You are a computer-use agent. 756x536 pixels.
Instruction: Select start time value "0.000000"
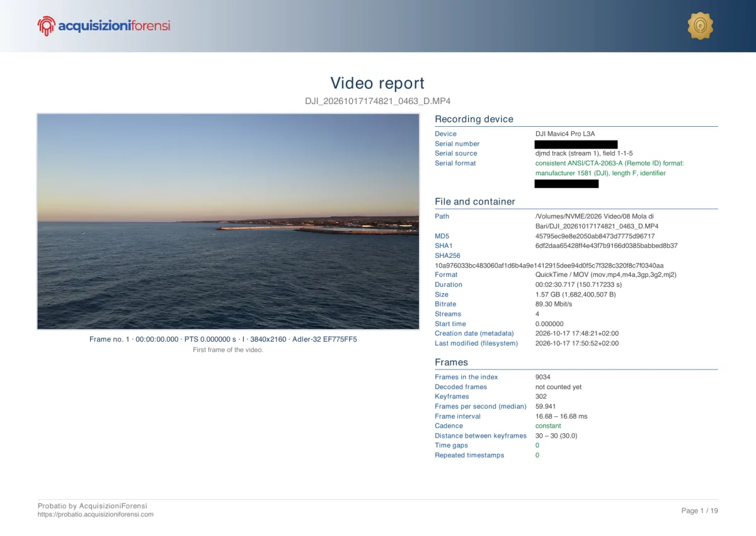click(549, 323)
